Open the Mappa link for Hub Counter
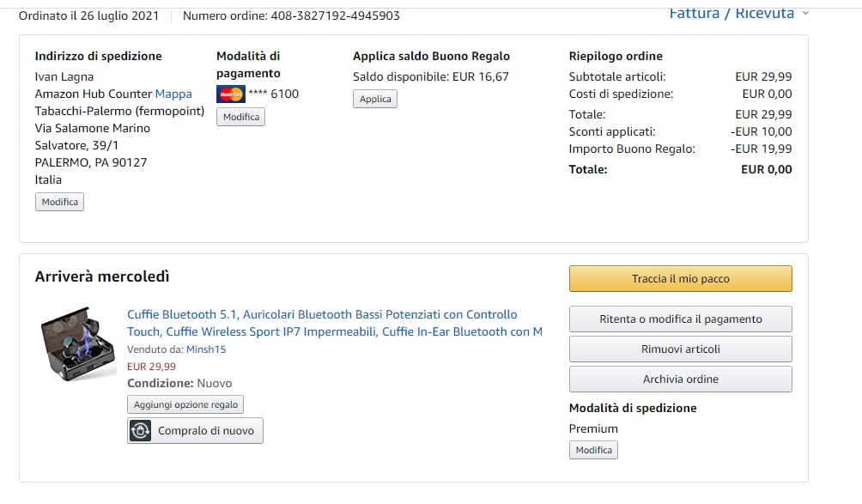The image size is (862, 504). pos(173,94)
